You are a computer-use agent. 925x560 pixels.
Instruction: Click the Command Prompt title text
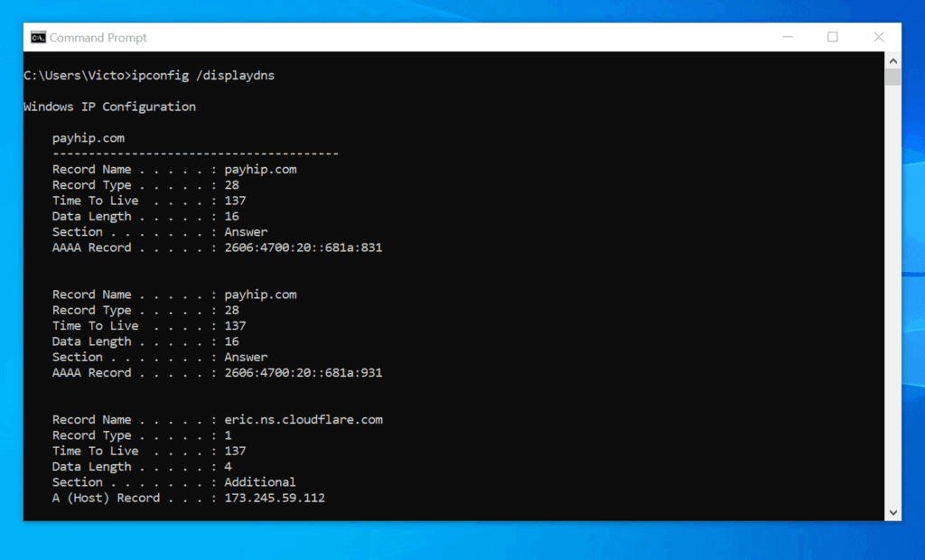98,38
